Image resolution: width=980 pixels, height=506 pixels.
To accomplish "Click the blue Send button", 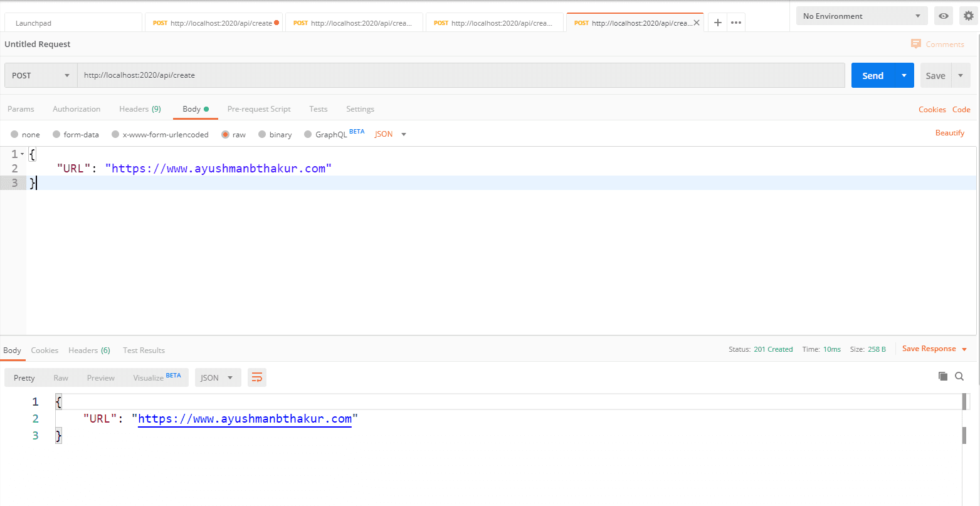I will tap(873, 75).
